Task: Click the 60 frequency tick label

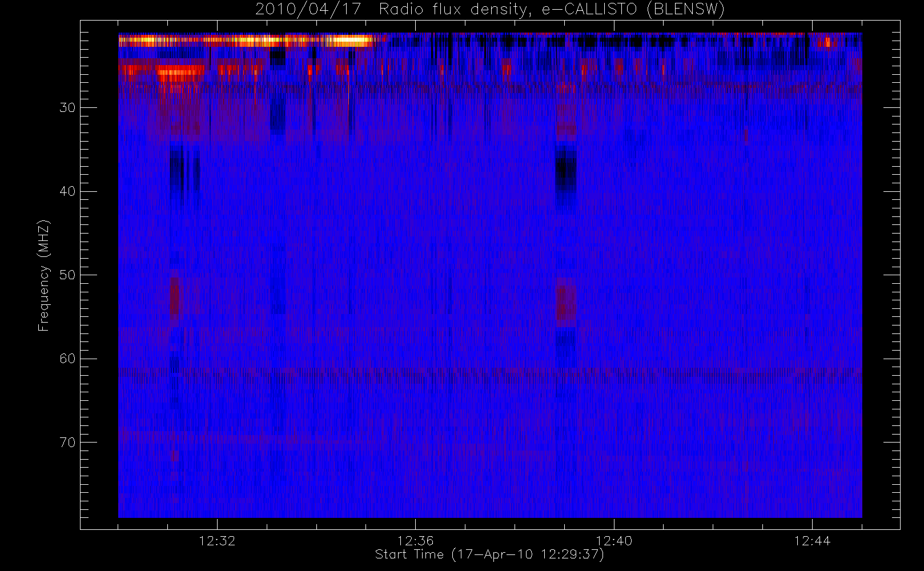Action: pyautogui.click(x=67, y=359)
